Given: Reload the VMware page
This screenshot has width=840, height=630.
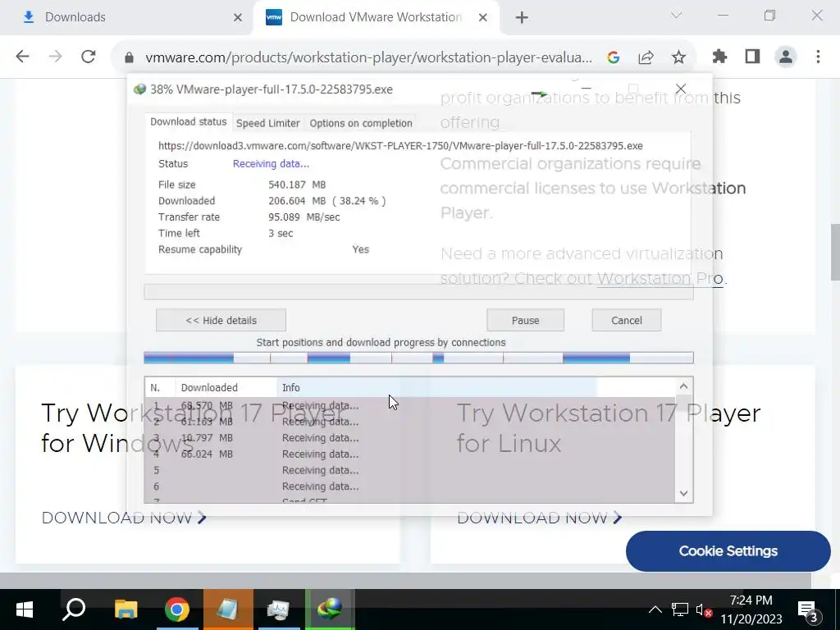Looking at the screenshot, I should coord(89,57).
